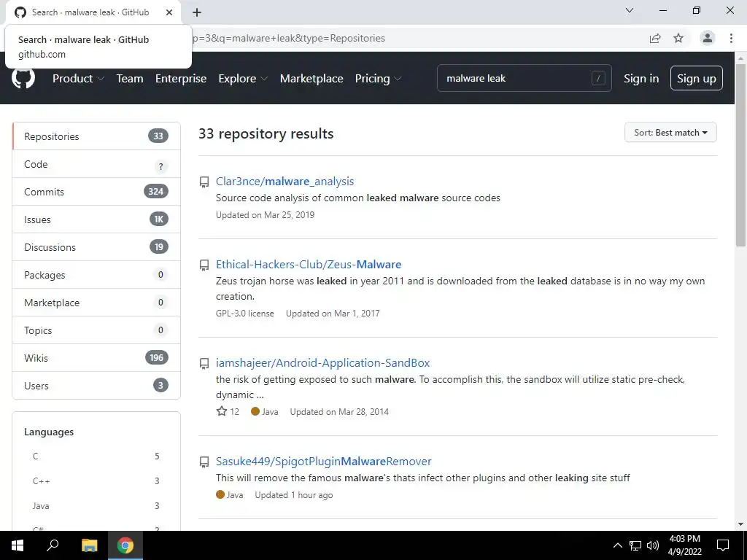Open the Windows Start menu
This screenshot has width=747, height=560.
click(x=18, y=545)
